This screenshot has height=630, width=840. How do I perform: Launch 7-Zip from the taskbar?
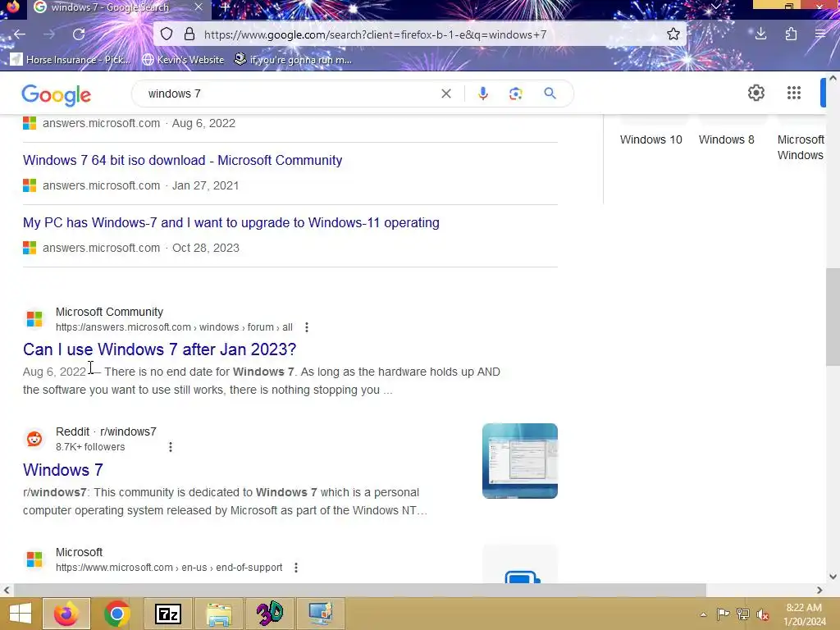(x=167, y=614)
